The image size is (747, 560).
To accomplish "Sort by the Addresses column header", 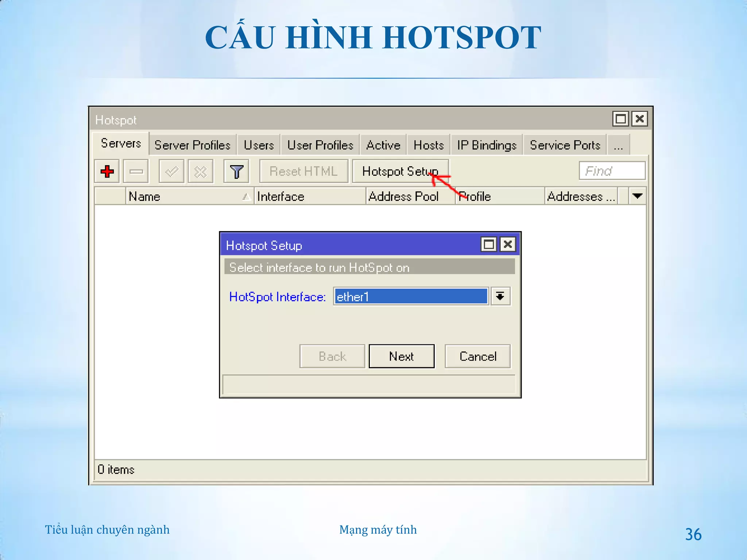I will pyautogui.click(x=581, y=196).
